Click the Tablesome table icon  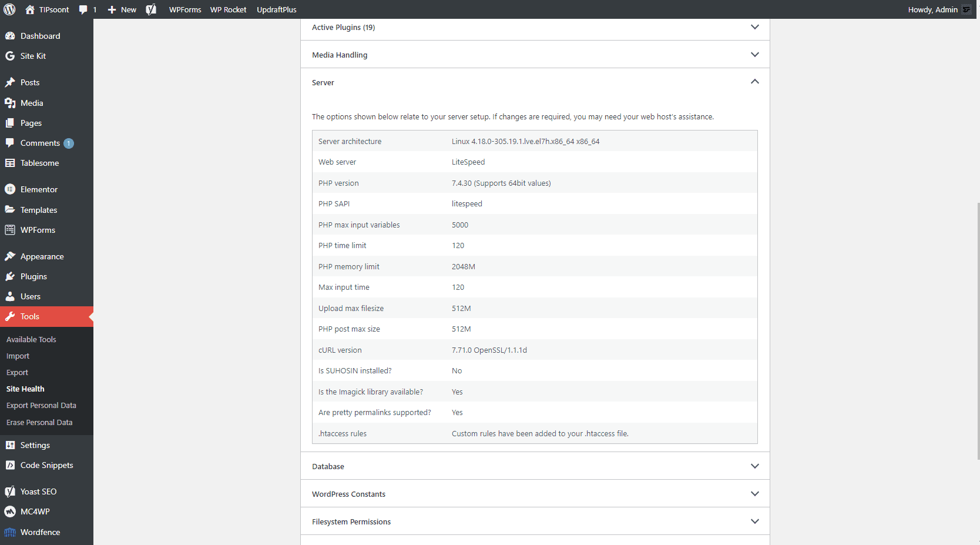[10, 163]
